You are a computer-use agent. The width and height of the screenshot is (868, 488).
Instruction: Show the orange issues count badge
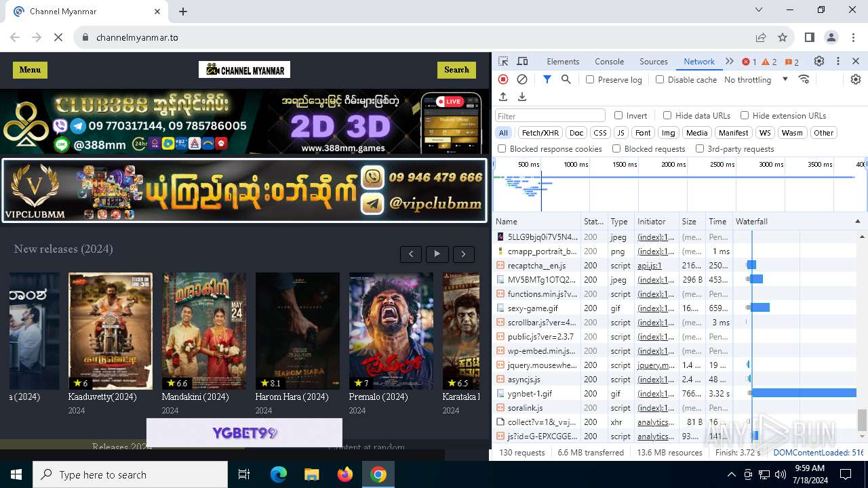792,62
